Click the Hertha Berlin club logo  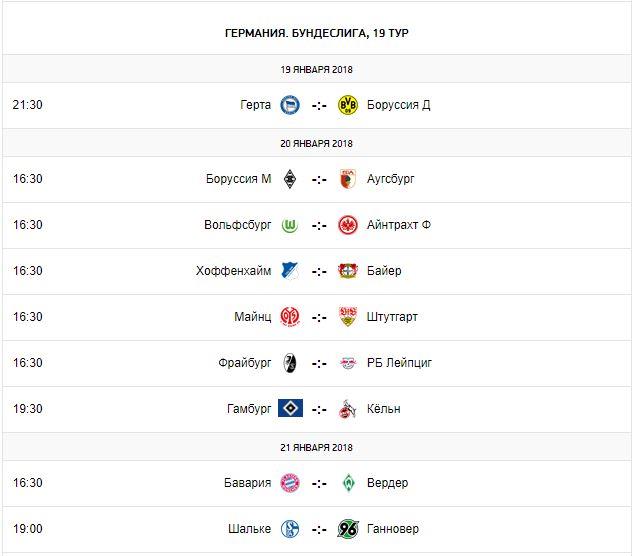(x=290, y=105)
